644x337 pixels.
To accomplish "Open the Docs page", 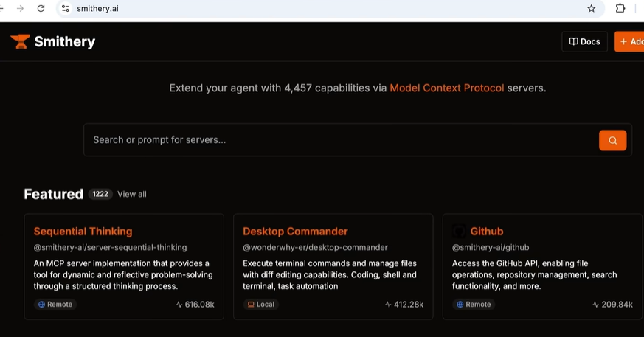I will 584,41.
